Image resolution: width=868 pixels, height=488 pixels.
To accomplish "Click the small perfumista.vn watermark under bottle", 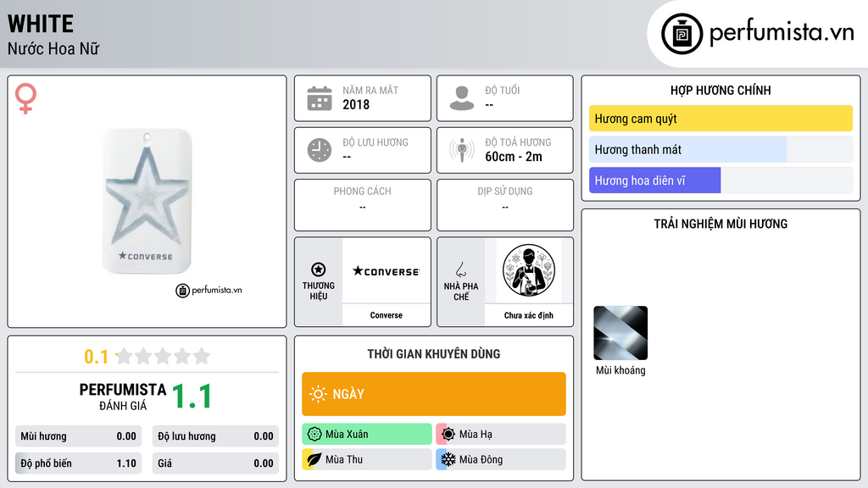I will click(x=209, y=290).
